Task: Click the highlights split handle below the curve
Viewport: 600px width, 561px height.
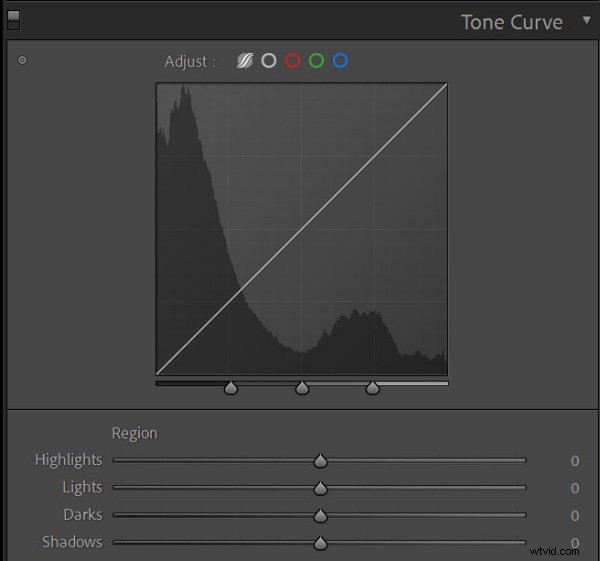Action: [x=372, y=388]
